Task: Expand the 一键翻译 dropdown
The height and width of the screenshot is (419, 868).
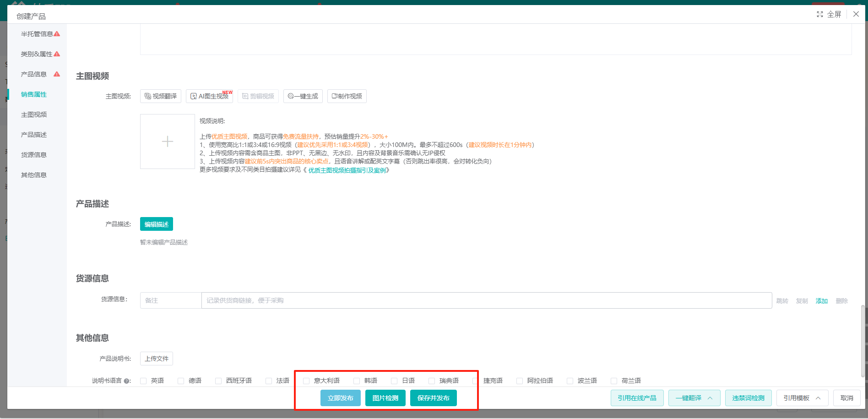Action: [x=694, y=398]
